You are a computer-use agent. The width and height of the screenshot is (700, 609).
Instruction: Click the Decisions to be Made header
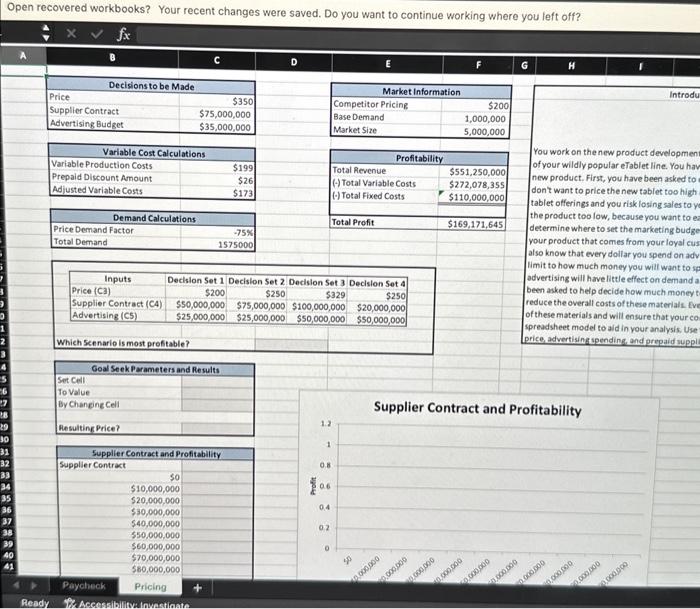point(151,86)
